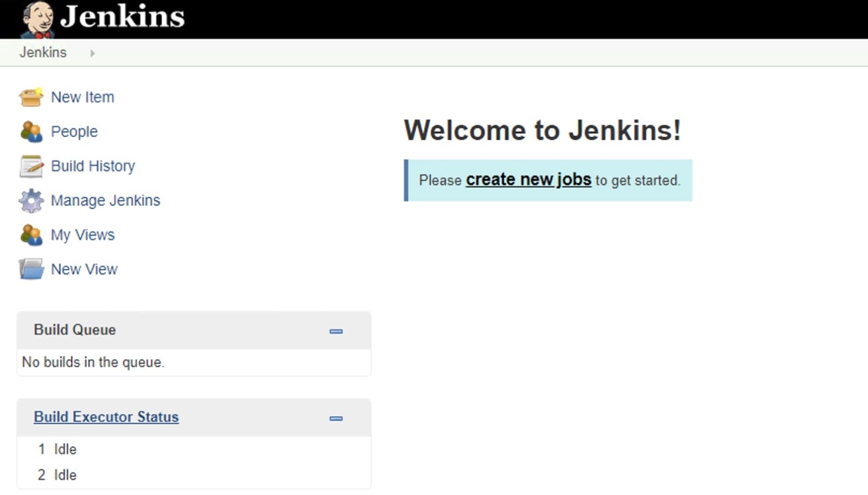Click the New Item box icon
Image resolution: width=868 pixels, height=495 pixels.
point(31,98)
